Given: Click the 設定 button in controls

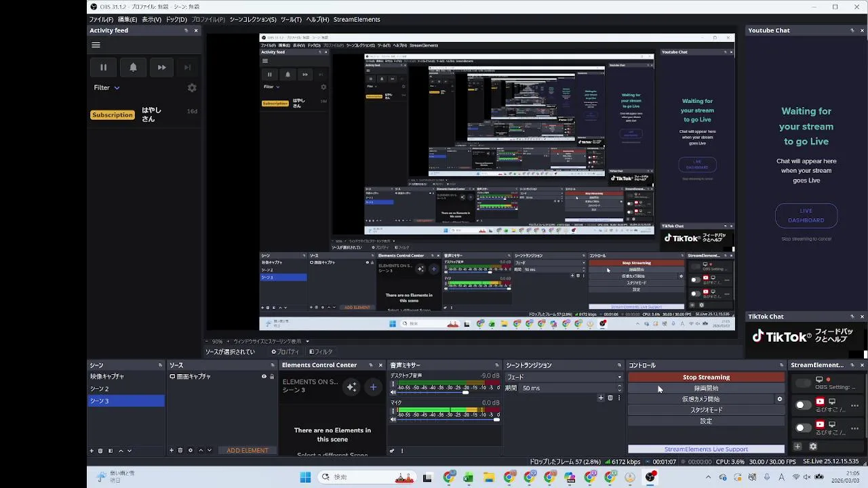Looking at the screenshot, I should [x=706, y=421].
